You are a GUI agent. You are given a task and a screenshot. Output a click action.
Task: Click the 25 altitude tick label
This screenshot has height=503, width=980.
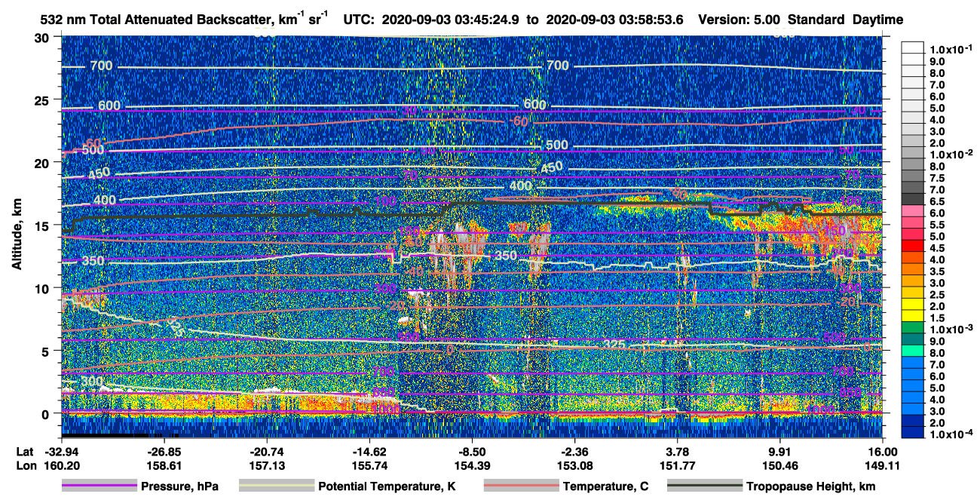[x=44, y=100]
